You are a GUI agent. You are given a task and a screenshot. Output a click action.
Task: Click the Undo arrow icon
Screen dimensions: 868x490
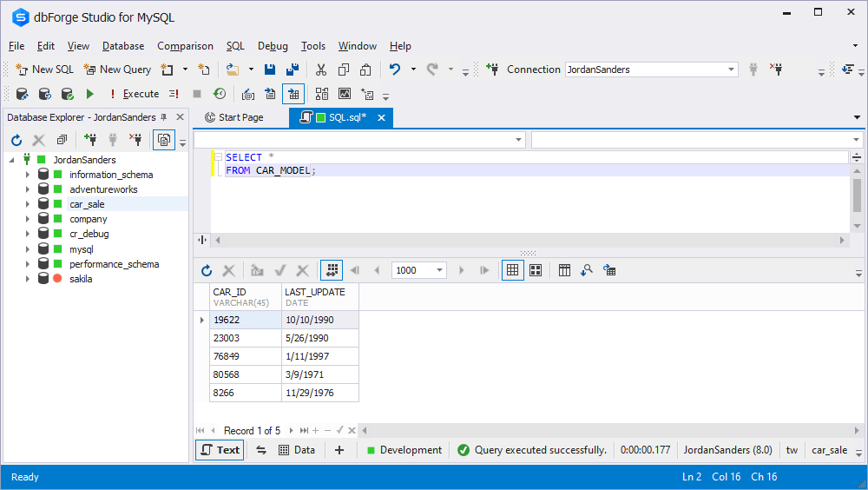click(395, 70)
